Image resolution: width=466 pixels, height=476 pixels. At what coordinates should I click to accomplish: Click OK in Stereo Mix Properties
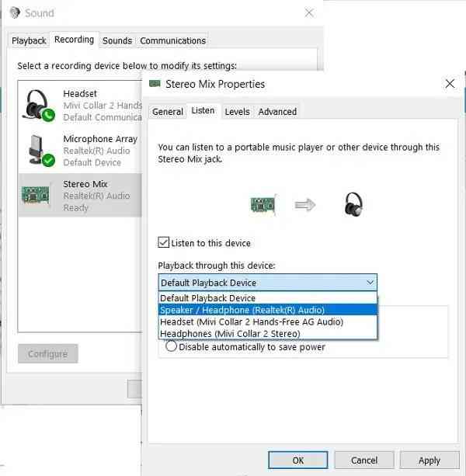(298, 460)
